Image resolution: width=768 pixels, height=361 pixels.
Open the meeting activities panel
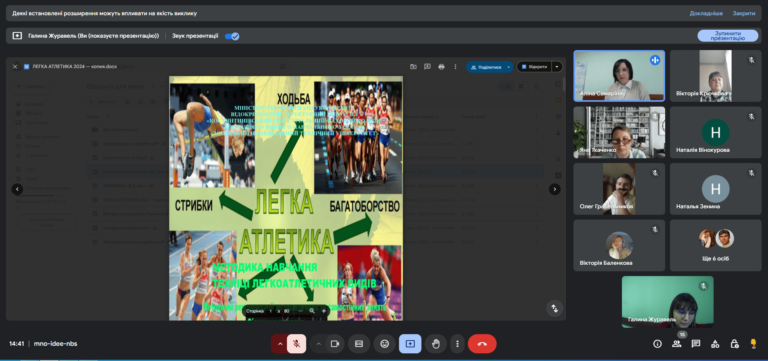pyautogui.click(x=715, y=344)
